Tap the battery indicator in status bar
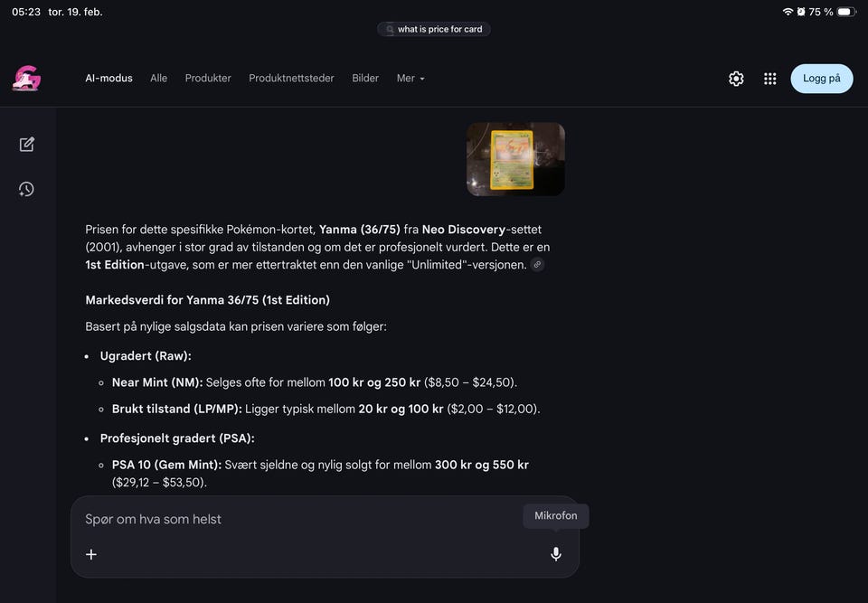The height and width of the screenshot is (603, 868). 846,12
